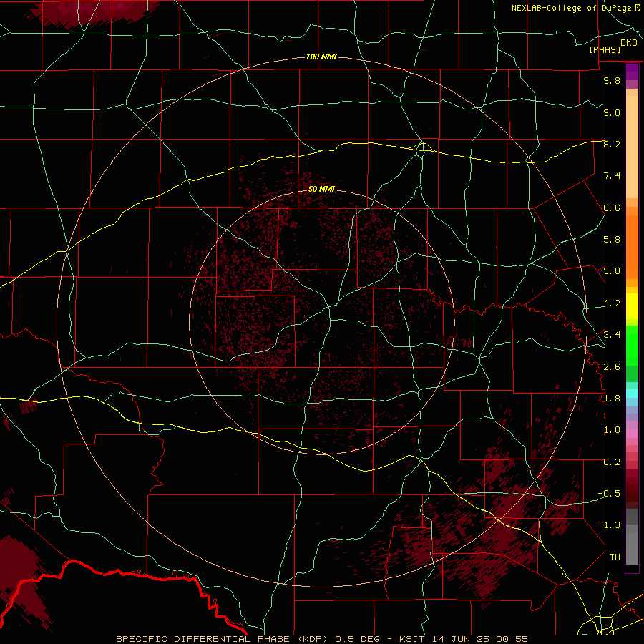Click the 6.6 scale value
The height and width of the screenshot is (644, 644).
(612, 208)
